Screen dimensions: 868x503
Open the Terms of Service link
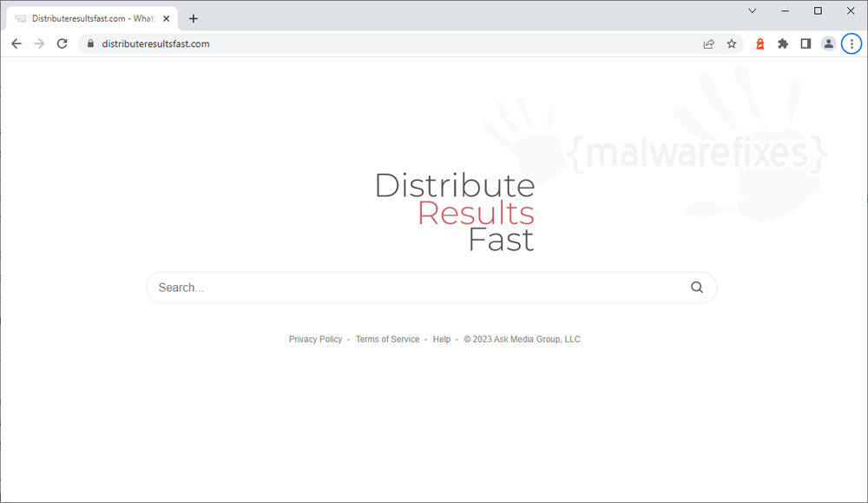(x=387, y=339)
